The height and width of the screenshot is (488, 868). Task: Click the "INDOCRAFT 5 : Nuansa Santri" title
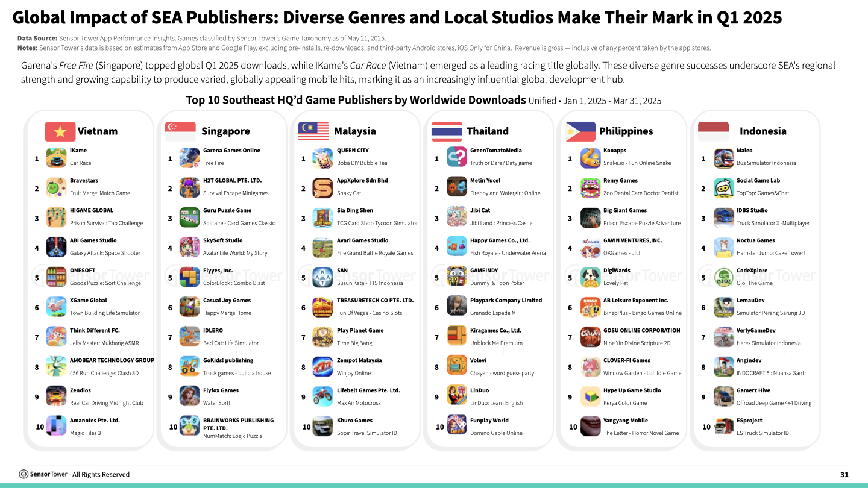point(772,373)
